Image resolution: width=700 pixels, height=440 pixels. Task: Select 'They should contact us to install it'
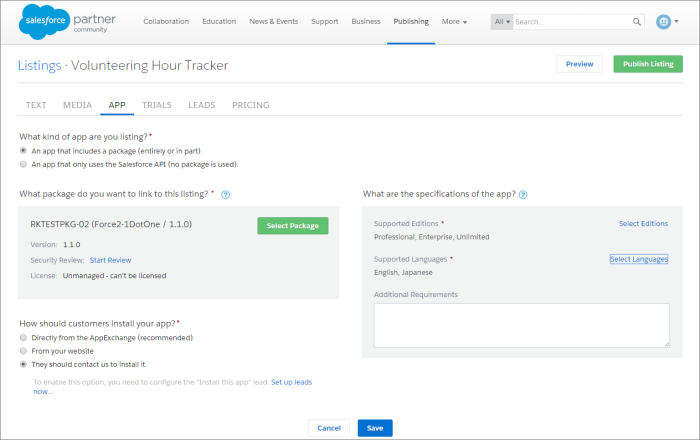23,364
